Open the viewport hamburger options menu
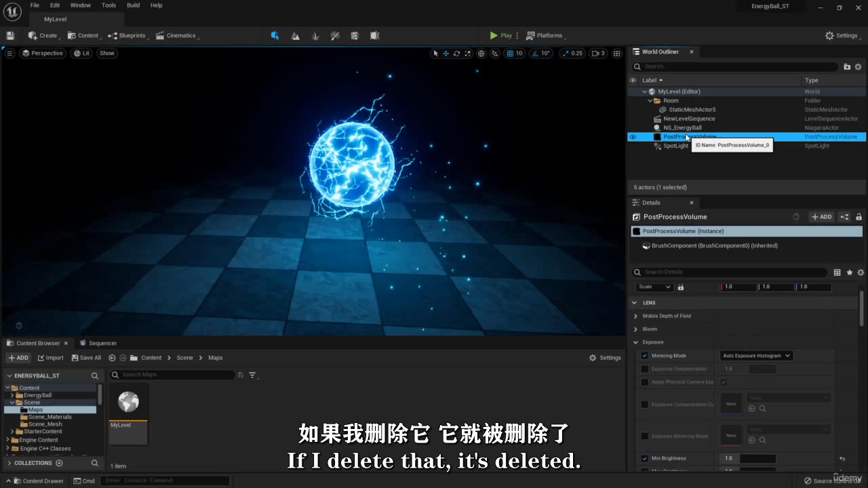868x488 pixels. coord(9,53)
